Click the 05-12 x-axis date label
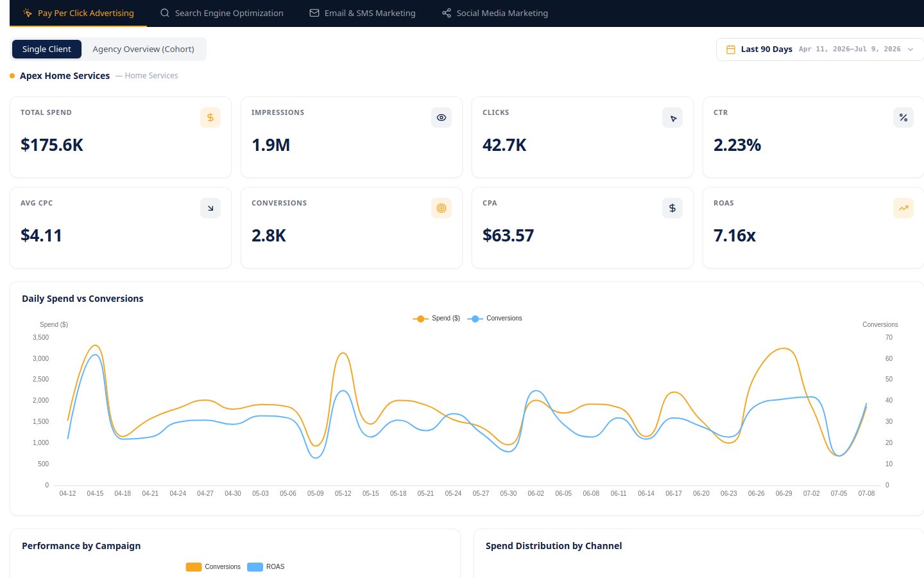The width and height of the screenshot is (924, 578). [x=343, y=494]
